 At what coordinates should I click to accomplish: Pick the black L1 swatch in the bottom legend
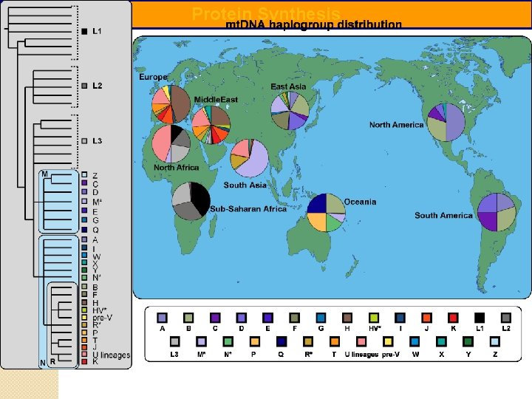(480, 318)
